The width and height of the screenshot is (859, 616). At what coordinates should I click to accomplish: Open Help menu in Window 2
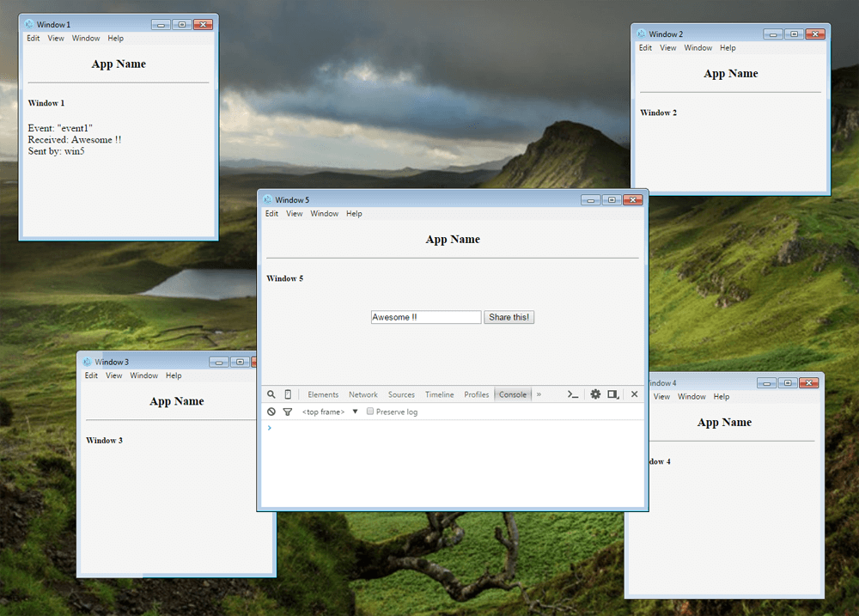click(728, 47)
